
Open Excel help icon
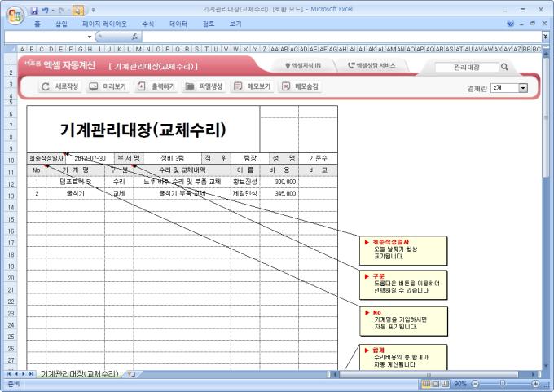[x=510, y=24]
